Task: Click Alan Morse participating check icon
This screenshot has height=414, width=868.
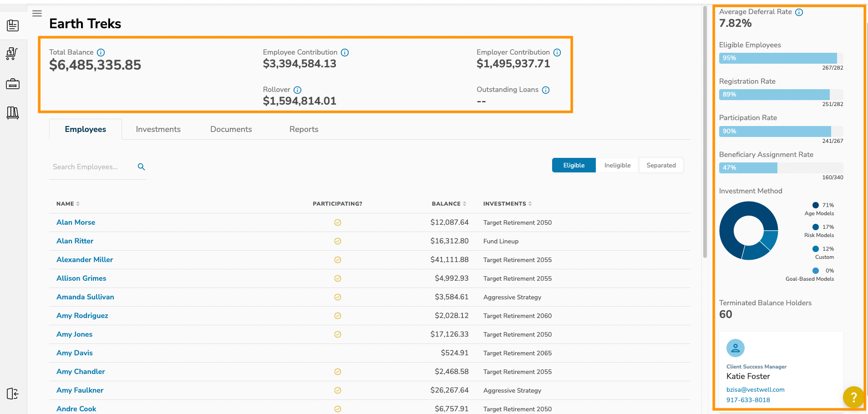Action: [338, 222]
